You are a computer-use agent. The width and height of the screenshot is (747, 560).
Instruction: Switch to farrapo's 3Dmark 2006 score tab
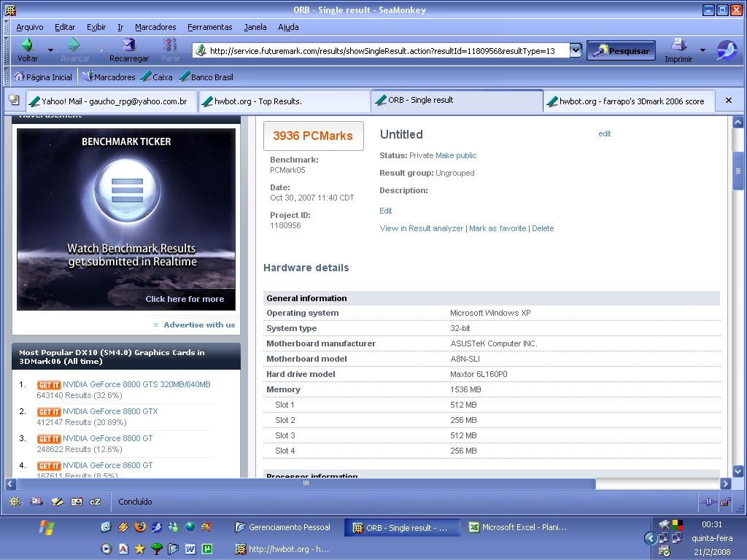click(x=629, y=101)
